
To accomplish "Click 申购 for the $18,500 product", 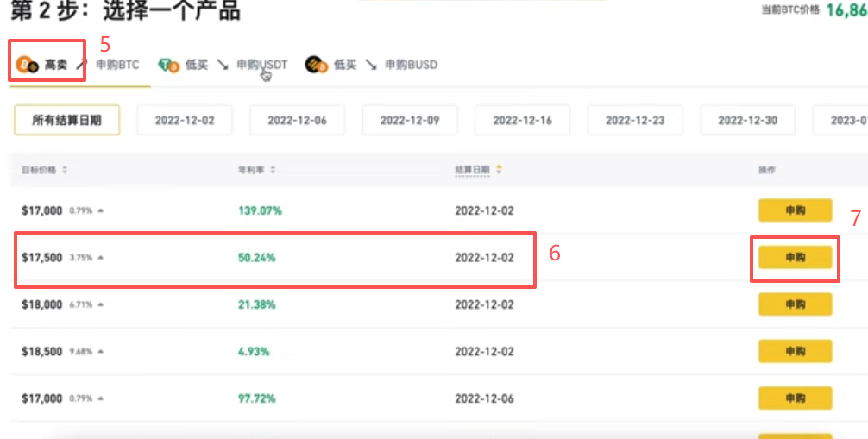I will point(795,352).
